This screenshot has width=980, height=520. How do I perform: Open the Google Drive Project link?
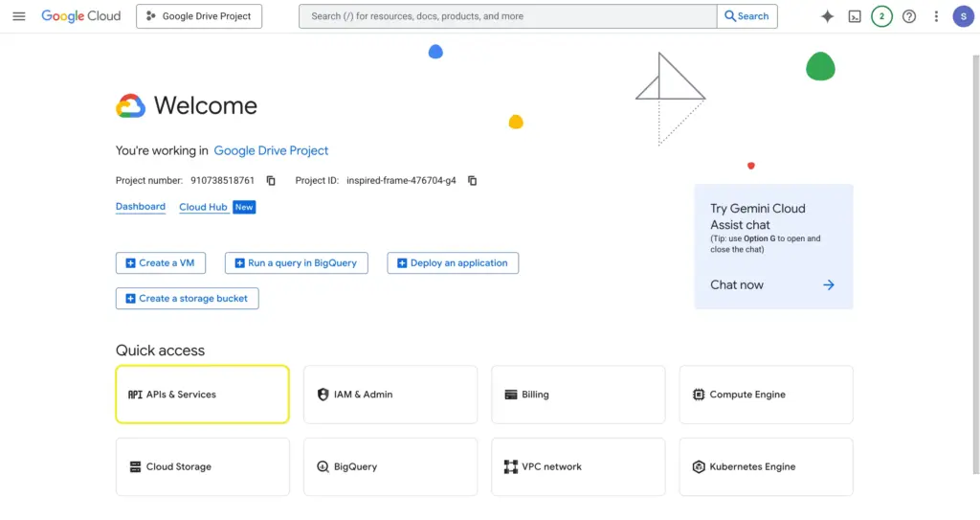tap(271, 150)
